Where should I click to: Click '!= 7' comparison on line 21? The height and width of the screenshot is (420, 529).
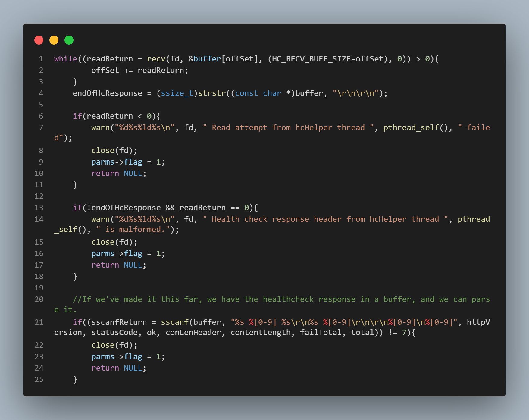(x=397, y=332)
